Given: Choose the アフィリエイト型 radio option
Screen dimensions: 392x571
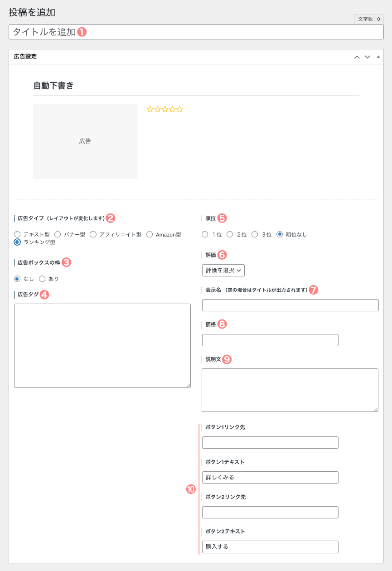Looking at the screenshot, I should [93, 234].
